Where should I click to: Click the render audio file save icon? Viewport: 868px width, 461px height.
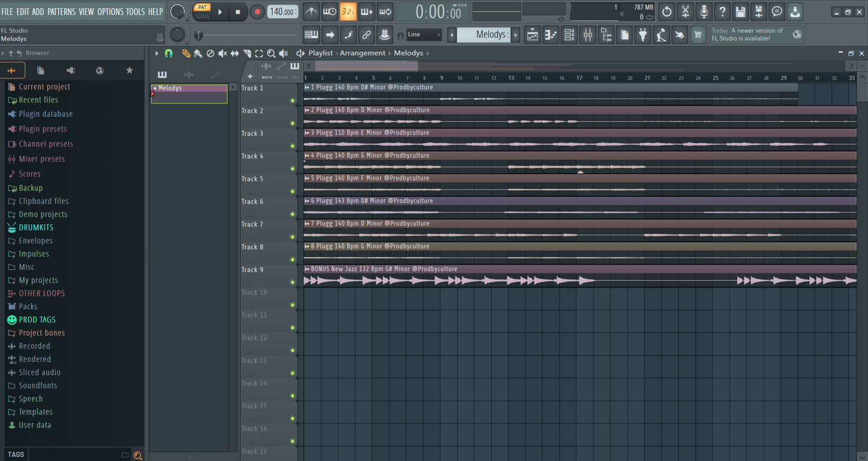pos(759,11)
